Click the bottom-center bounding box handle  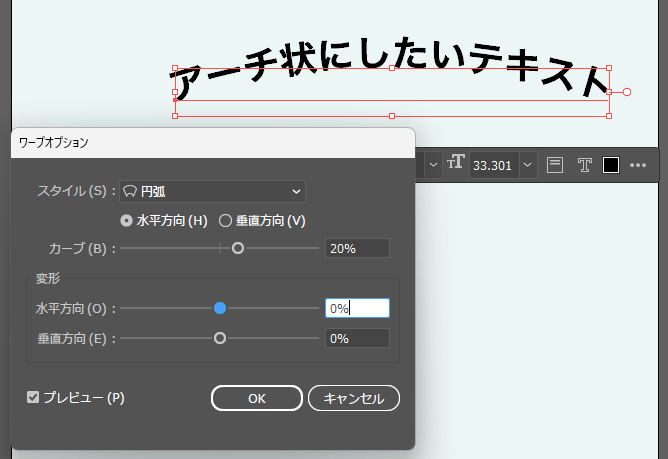click(392, 116)
